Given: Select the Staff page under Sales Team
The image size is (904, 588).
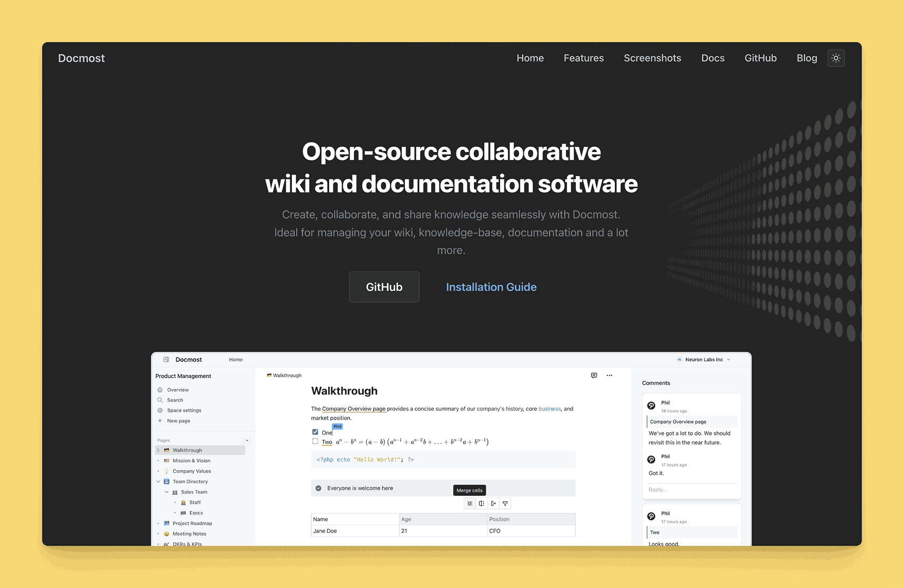Looking at the screenshot, I should click(195, 502).
